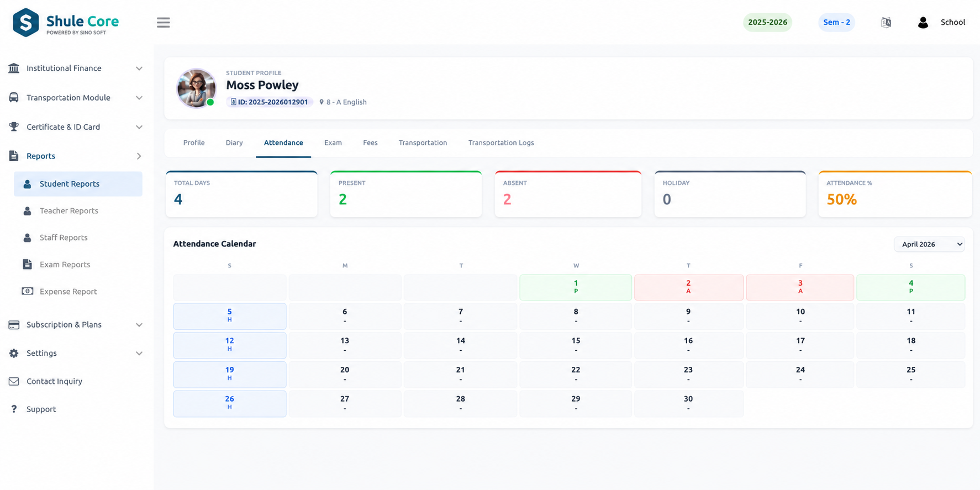This screenshot has width=980, height=490.
Task: Click Moss Powley's profile avatar
Action: tap(196, 88)
